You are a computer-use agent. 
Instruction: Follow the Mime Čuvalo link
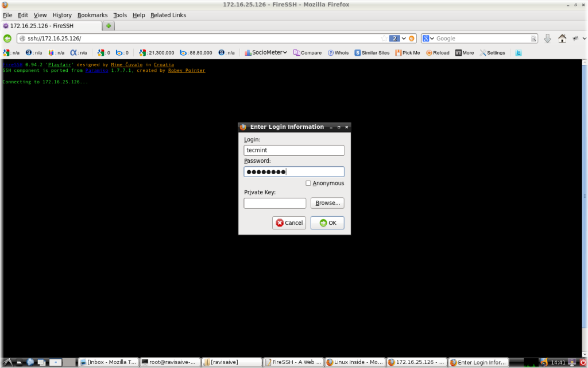127,64
